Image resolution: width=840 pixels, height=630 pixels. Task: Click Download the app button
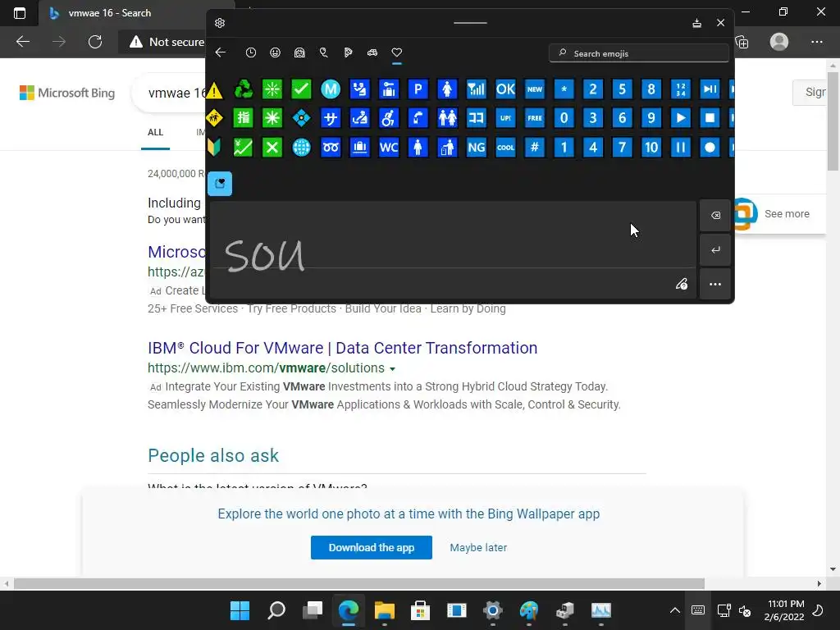coord(372,547)
